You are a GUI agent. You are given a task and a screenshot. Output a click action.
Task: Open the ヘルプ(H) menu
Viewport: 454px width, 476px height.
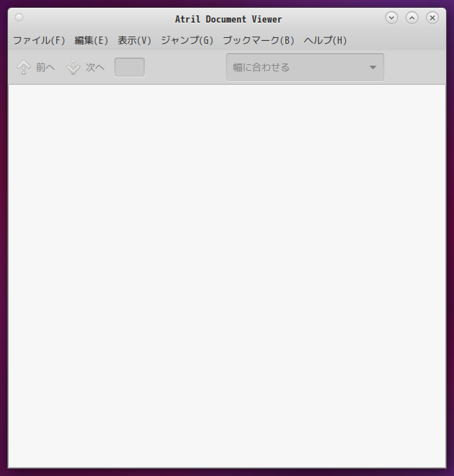(x=326, y=40)
